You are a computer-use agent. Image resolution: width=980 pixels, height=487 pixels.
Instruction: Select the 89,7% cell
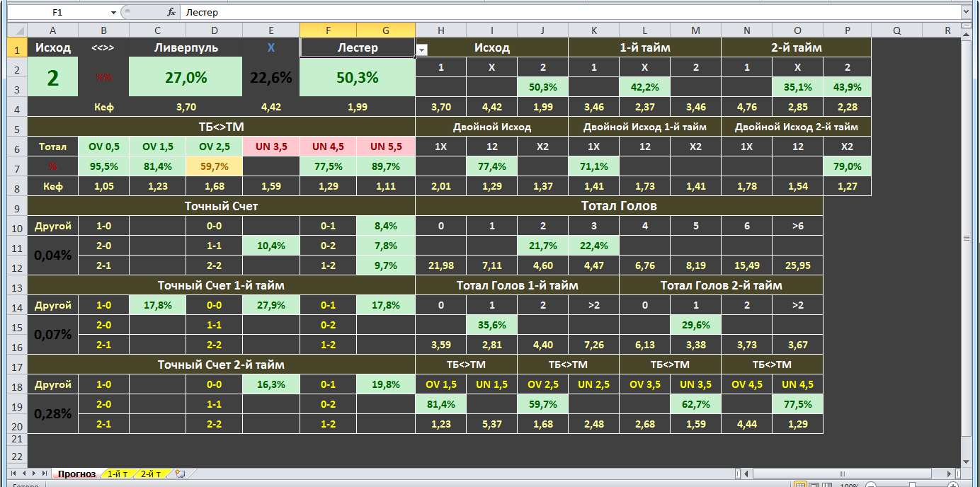pyautogui.click(x=386, y=166)
